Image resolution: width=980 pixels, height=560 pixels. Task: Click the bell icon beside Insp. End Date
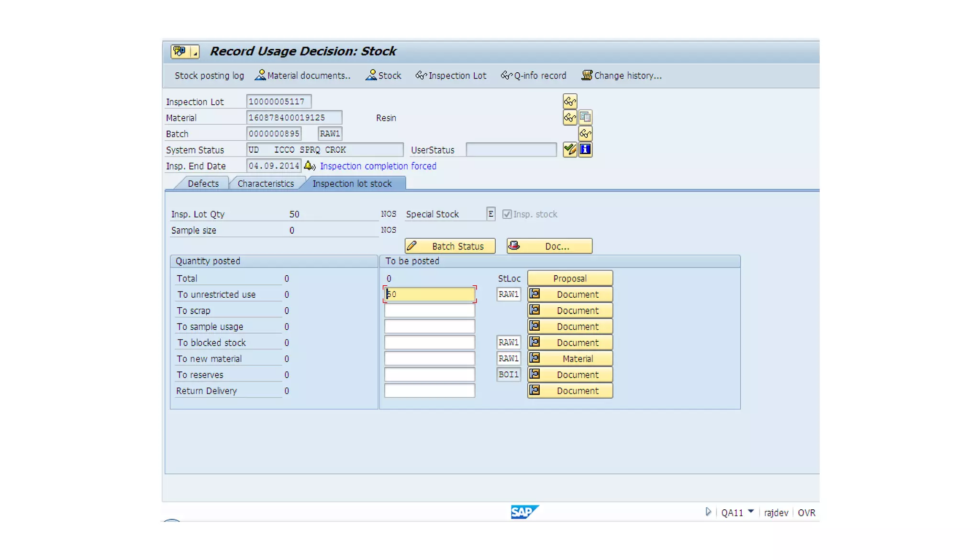pos(309,166)
